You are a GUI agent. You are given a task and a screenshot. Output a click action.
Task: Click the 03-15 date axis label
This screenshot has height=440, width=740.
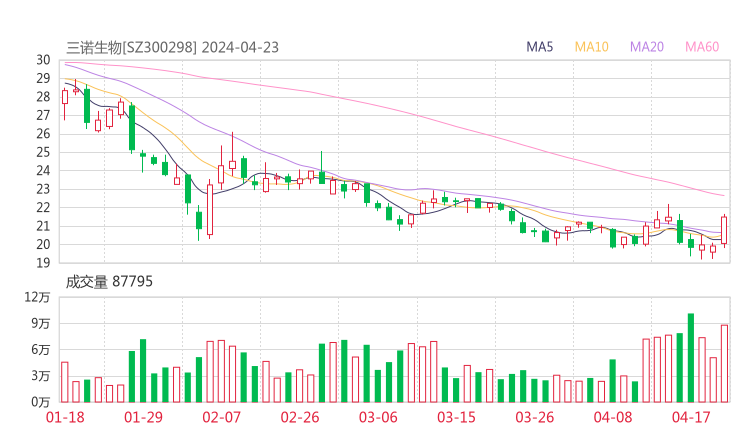pos(456,417)
